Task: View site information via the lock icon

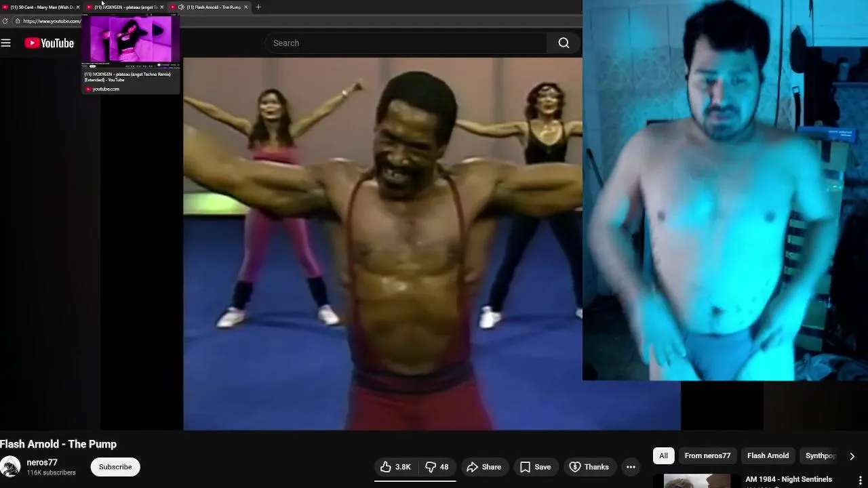Action: [18, 21]
